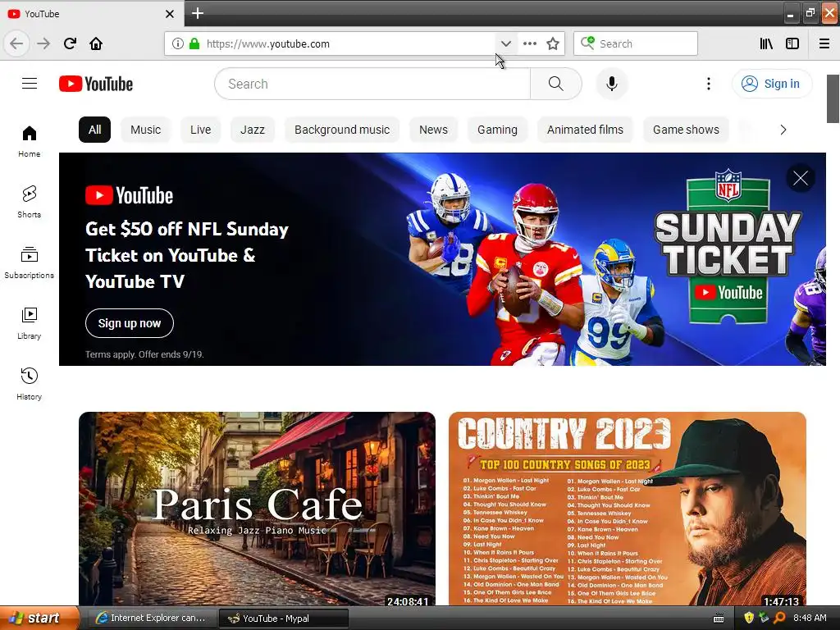Open History in YouTube sidebar
The height and width of the screenshot is (630, 840).
coord(29,384)
